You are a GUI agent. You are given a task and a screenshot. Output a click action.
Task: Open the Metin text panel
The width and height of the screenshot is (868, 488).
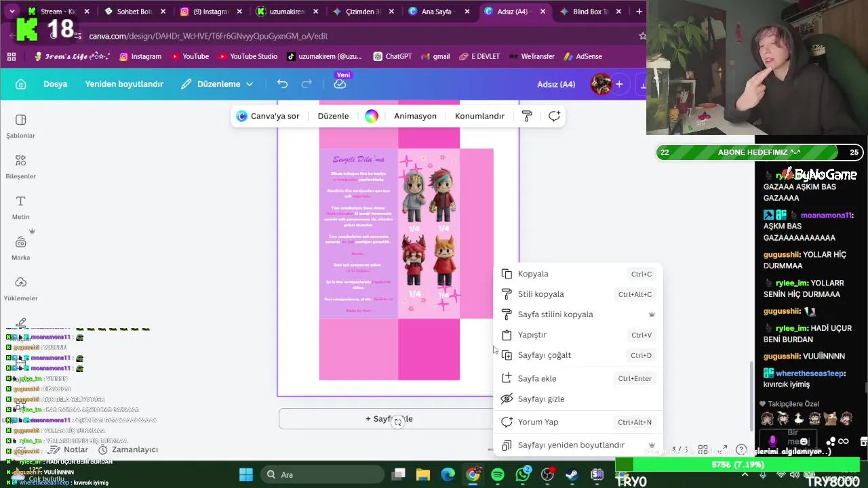click(x=20, y=207)
